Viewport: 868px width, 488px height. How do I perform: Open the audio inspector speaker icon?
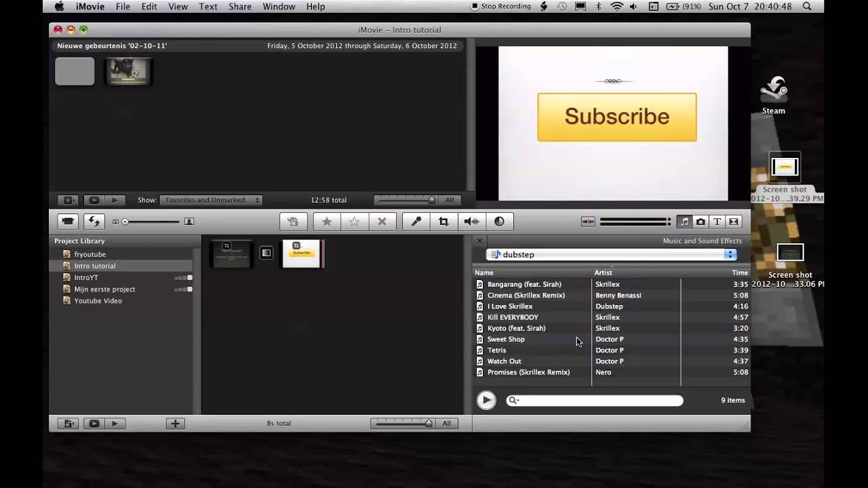471,221
